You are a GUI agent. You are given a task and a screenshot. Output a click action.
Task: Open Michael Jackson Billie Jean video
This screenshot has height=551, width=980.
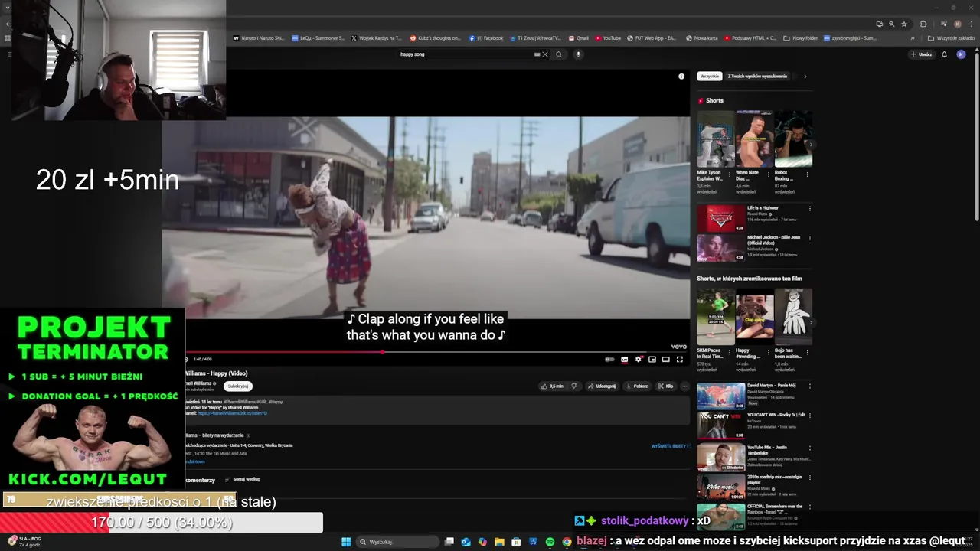[720, 248]
